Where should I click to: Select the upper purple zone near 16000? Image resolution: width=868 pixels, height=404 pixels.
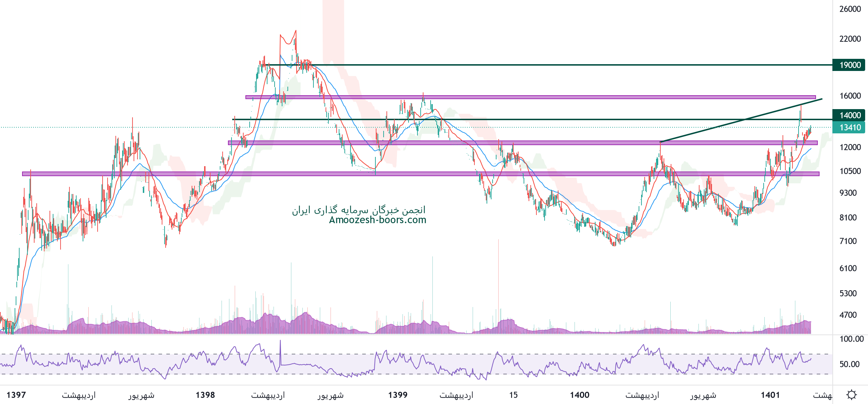click(570, 97)
